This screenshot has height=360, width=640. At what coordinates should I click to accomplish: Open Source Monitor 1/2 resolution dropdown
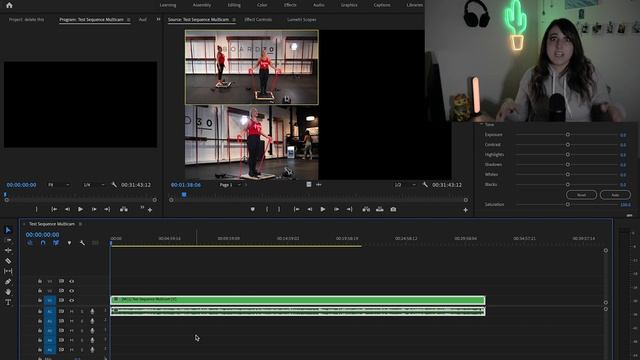coord(405,185)
